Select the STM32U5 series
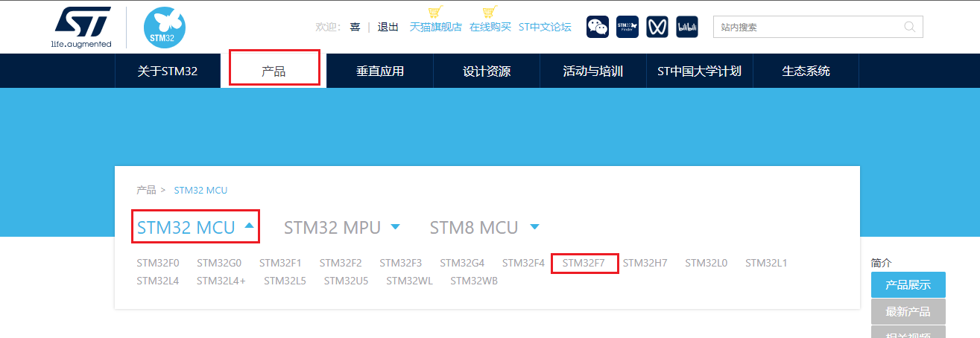The height and width of the screenshot is (338, 980). [x=346, y=281]
